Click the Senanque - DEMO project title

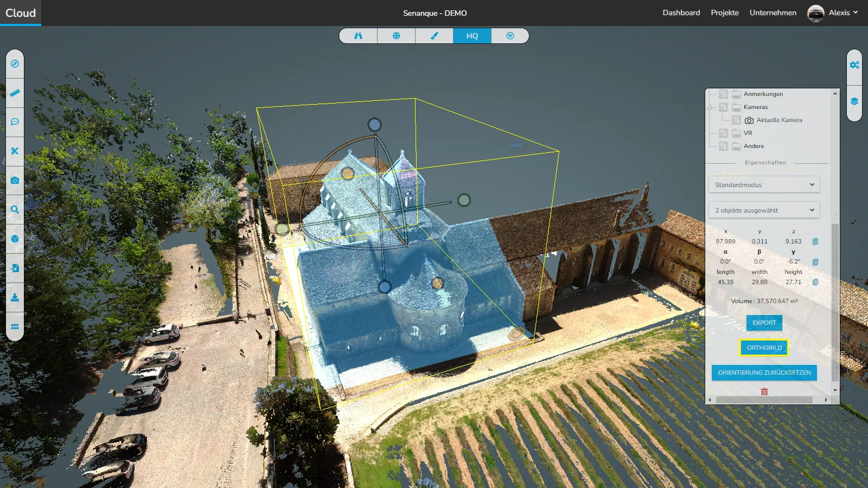click(435, 13)
